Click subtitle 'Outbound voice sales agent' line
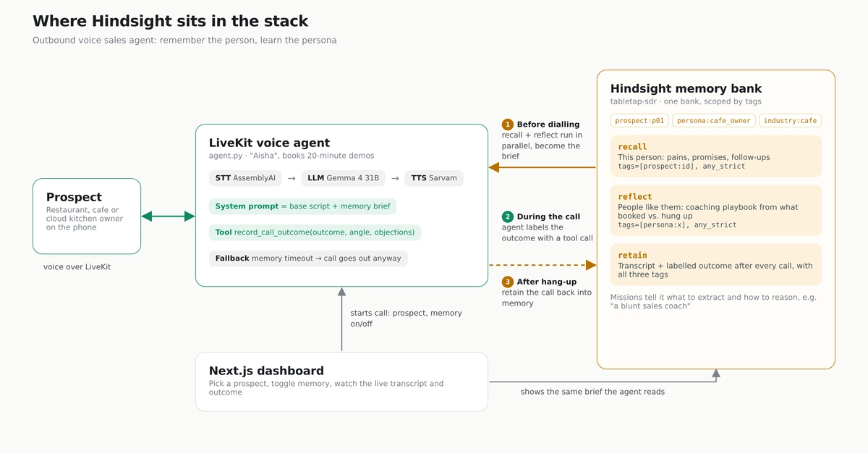This screenshot has height=454, width=868. tap(184, 40)
